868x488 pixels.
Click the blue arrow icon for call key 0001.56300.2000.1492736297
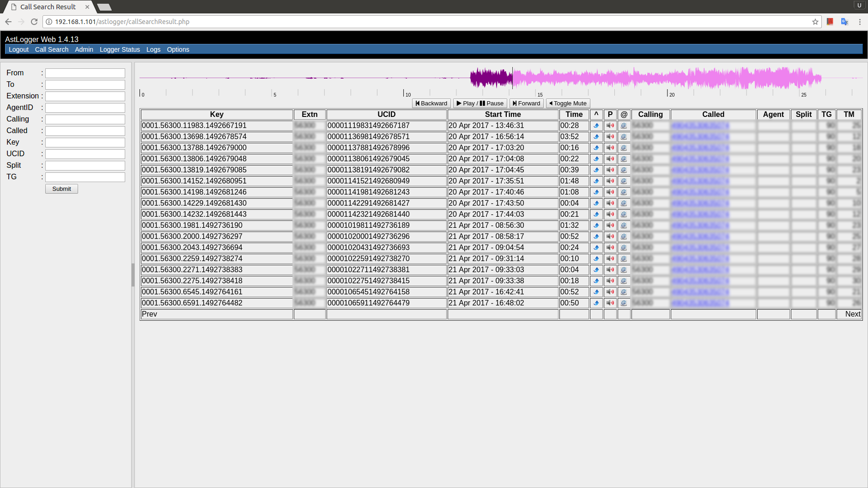point(596,236)
